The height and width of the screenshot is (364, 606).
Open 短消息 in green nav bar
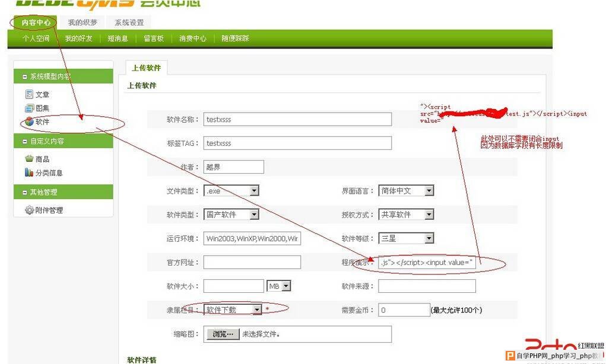(118, 38)
